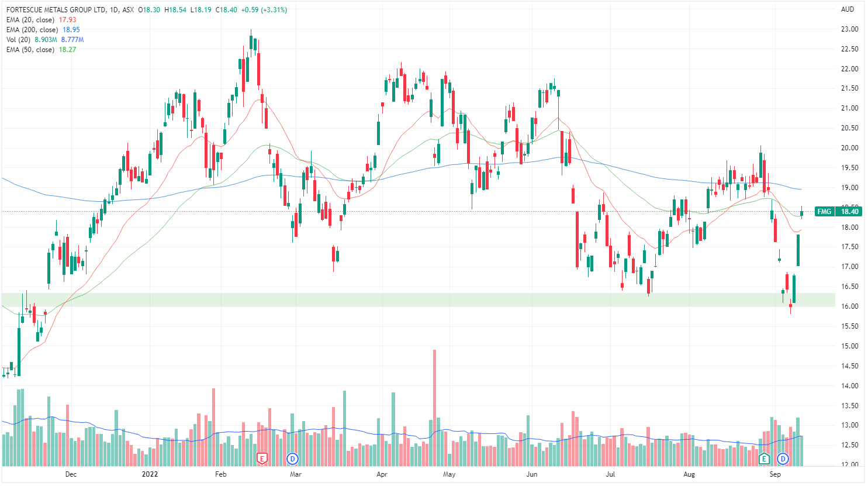Click the Aug label on time axis
The image size is (868, 486).
tap(689, 474)
